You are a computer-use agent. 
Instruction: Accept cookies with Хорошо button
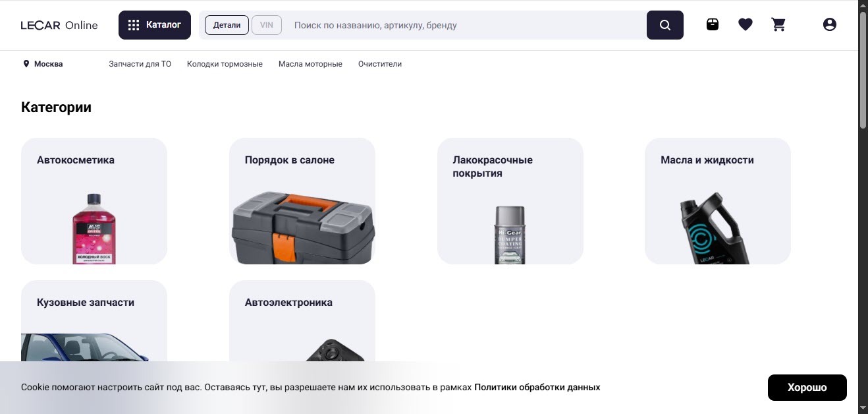[807, 388]
